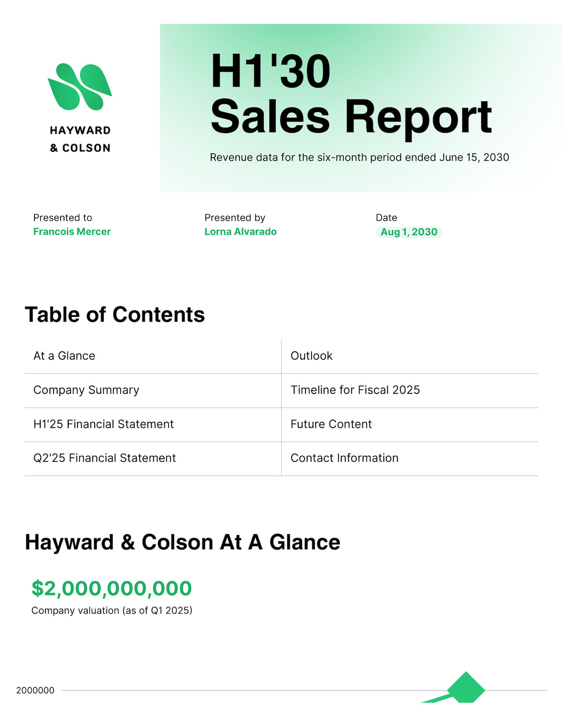Select the H1'30 Sales Report title
The width and height of the screenshot is (563, 728).
tap(351, 94)
